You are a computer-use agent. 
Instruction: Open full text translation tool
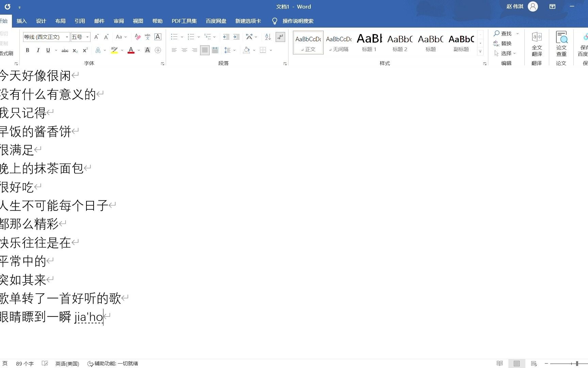(537, 44)
